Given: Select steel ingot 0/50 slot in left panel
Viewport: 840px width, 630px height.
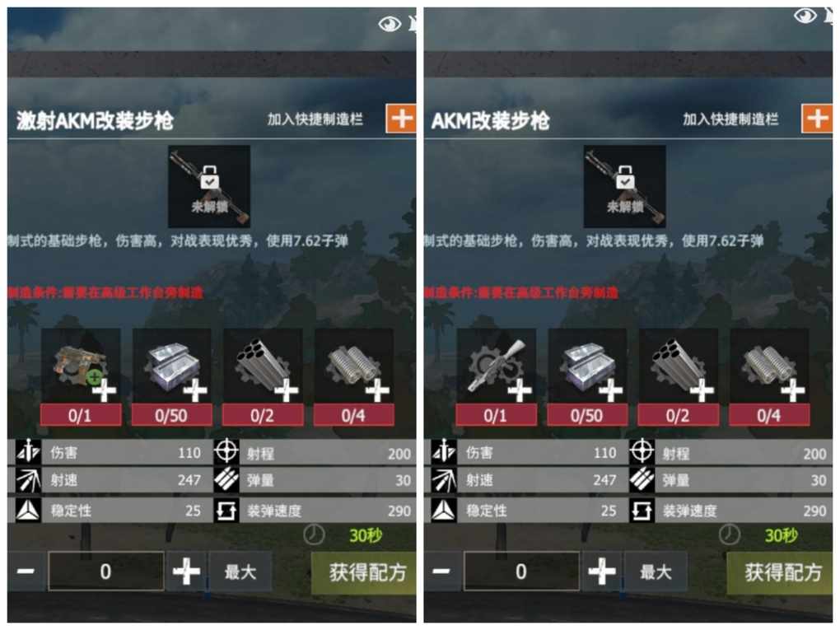Looking at the screenshot, I should click(172, 376).
